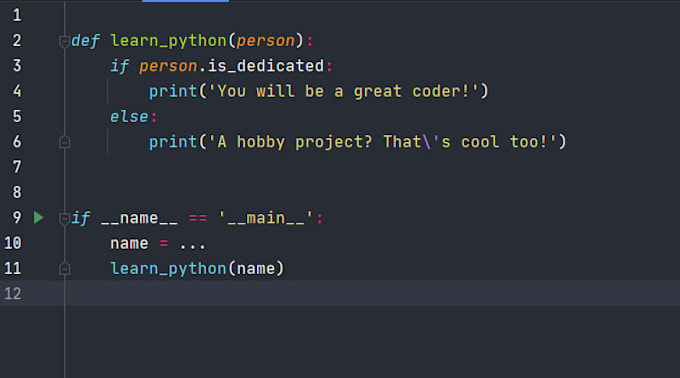
Task: Click __name__ on line 9
Action: point(139,218)
